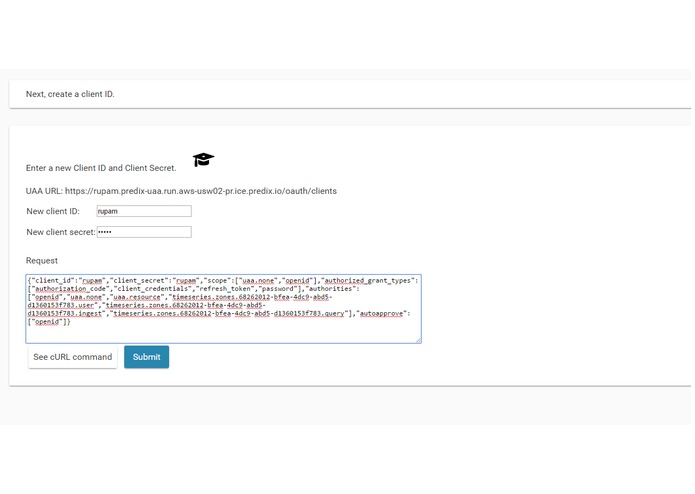Submit the new client request
Screen dimensions: 695x494
tap(147, 357)
